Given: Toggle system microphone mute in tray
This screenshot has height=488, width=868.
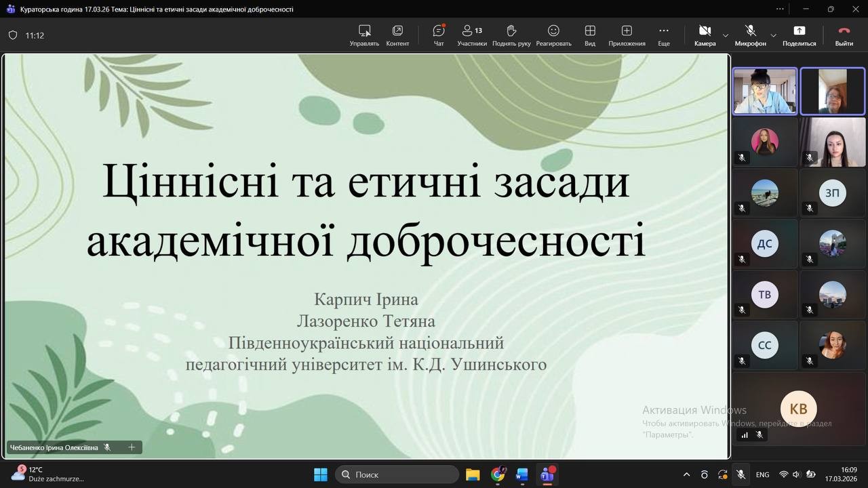Looking at the screenshot, I should 741,474.
